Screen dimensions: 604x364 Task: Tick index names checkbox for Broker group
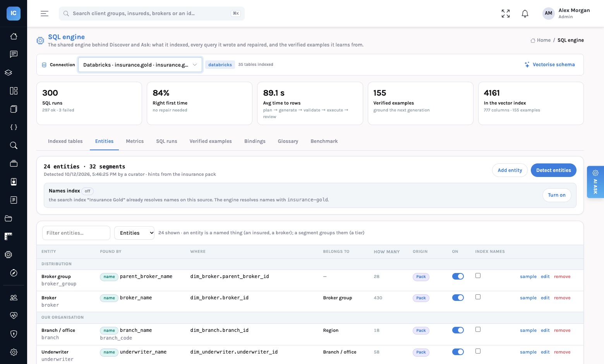pyautogui.click(x=478, y=276)
